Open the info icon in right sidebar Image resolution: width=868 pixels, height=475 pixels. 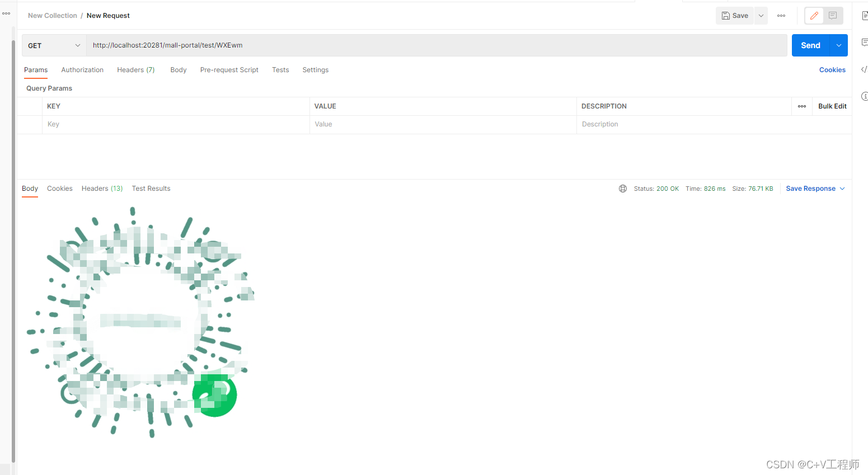coord(864,96)
